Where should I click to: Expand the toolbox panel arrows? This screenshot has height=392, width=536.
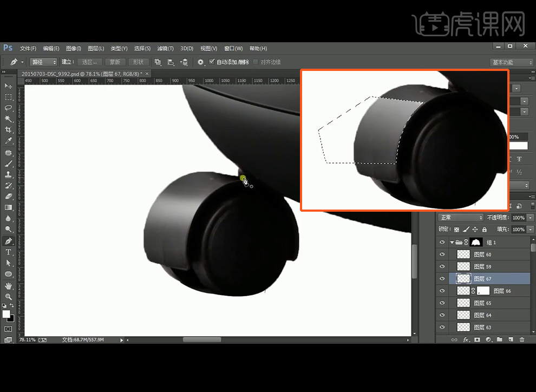pyautogui.click(x=4, y=72)
